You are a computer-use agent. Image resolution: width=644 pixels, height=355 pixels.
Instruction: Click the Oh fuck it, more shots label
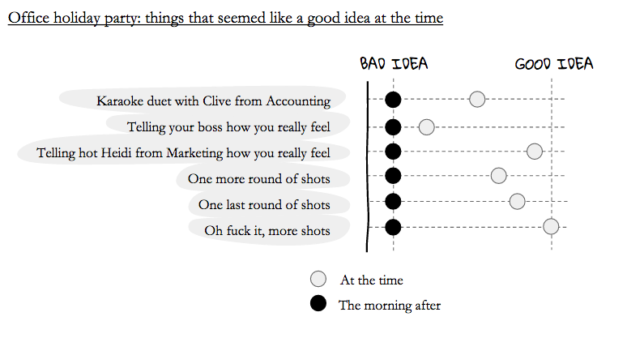(267, 230)
